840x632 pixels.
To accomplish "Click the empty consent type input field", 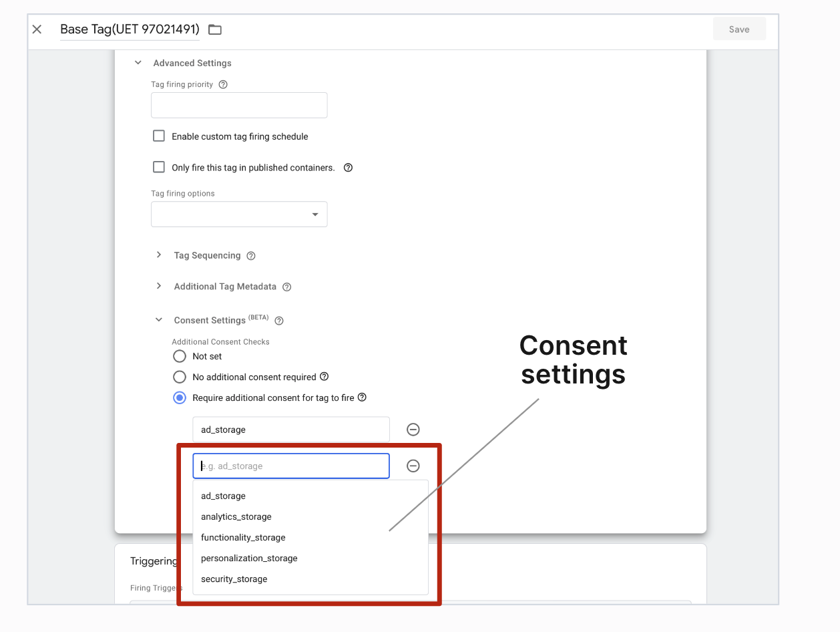I will click(x=290, y=466).
